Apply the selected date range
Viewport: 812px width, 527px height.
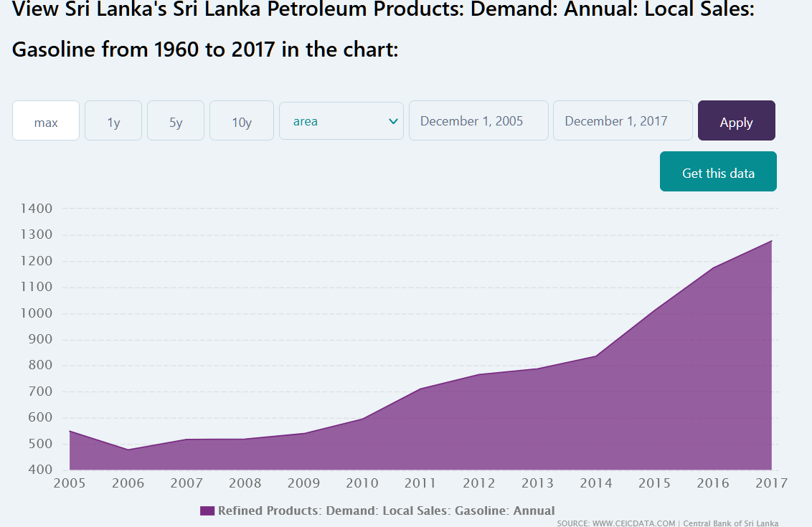737,120
